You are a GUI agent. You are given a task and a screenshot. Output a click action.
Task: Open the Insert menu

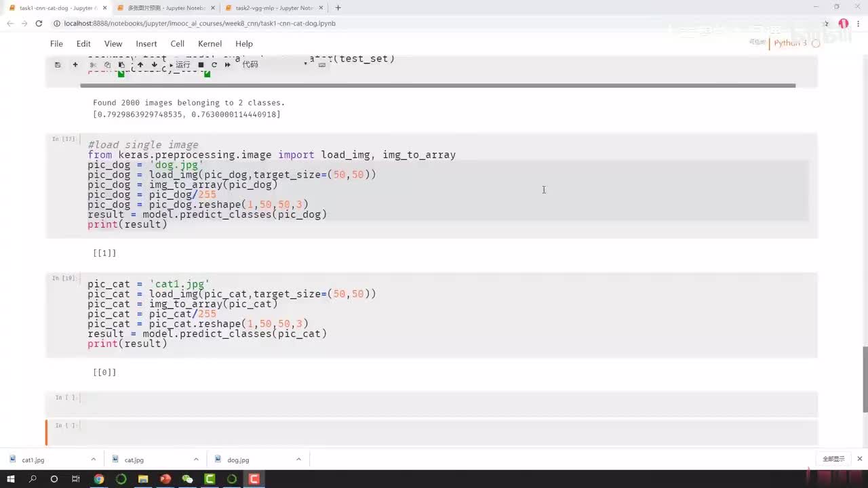click(146, 43)
